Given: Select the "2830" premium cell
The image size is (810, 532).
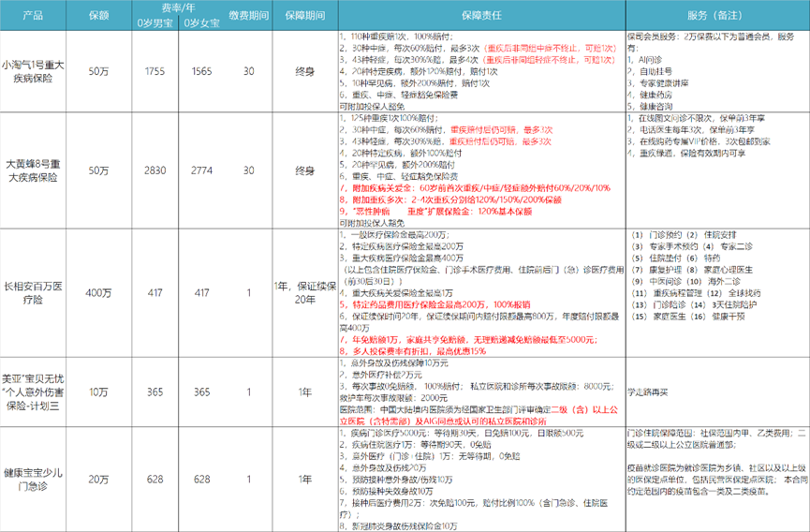Looking at the screenshot, I should [x=155, y=170].
